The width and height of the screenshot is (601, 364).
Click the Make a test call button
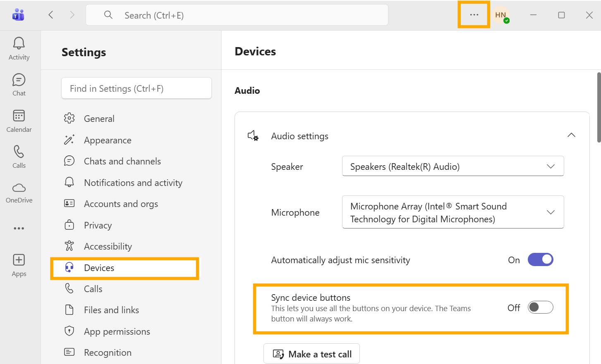311,354
